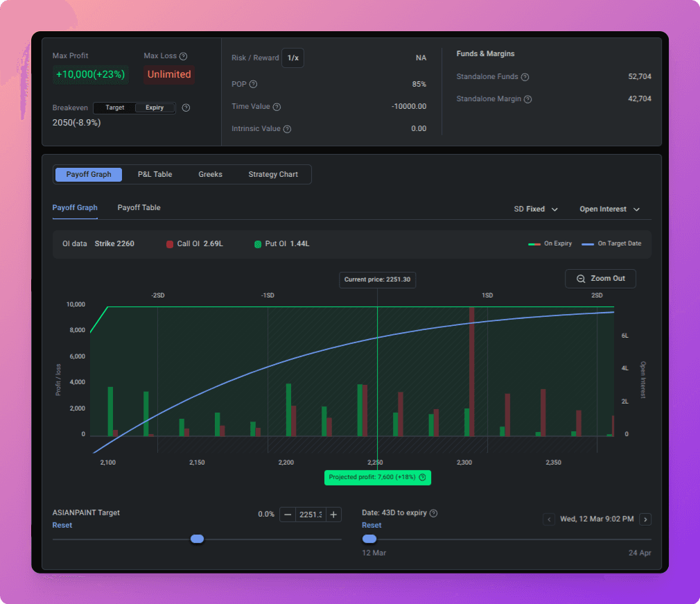
Task: Click the Risk / Reward NA value
Action: coord(421,58)
